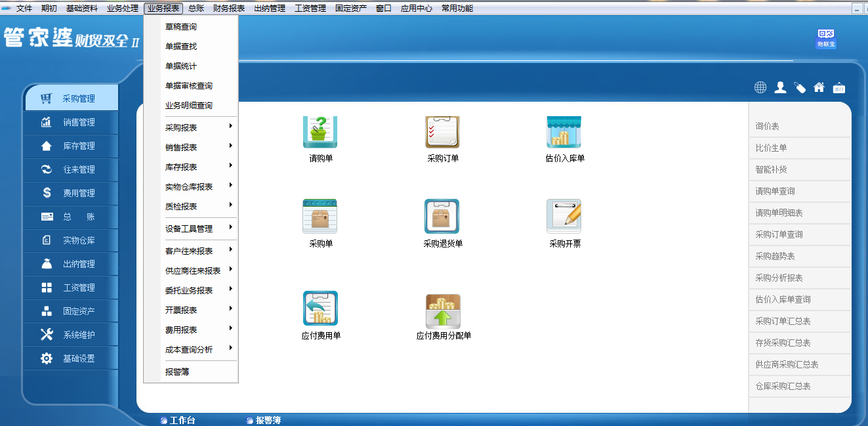
Task: Select the 采购退货单 icon
Action: click(442, 217)
